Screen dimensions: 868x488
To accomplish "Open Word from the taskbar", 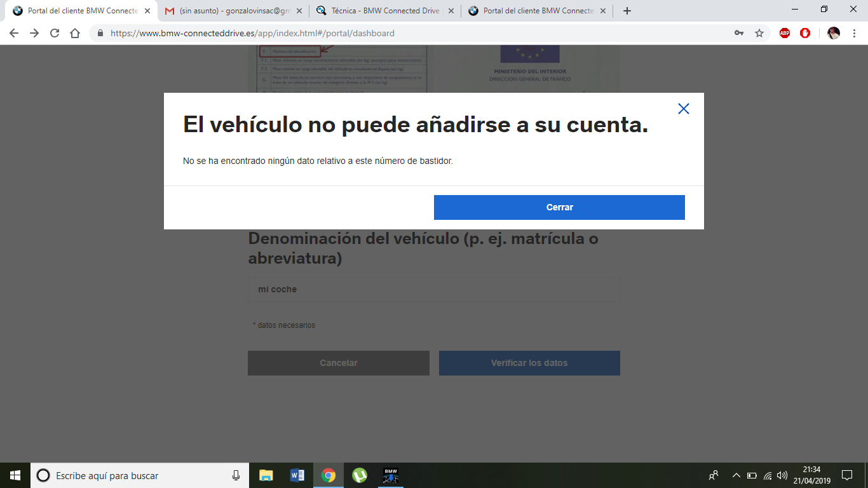I will (x=297, y=475).
